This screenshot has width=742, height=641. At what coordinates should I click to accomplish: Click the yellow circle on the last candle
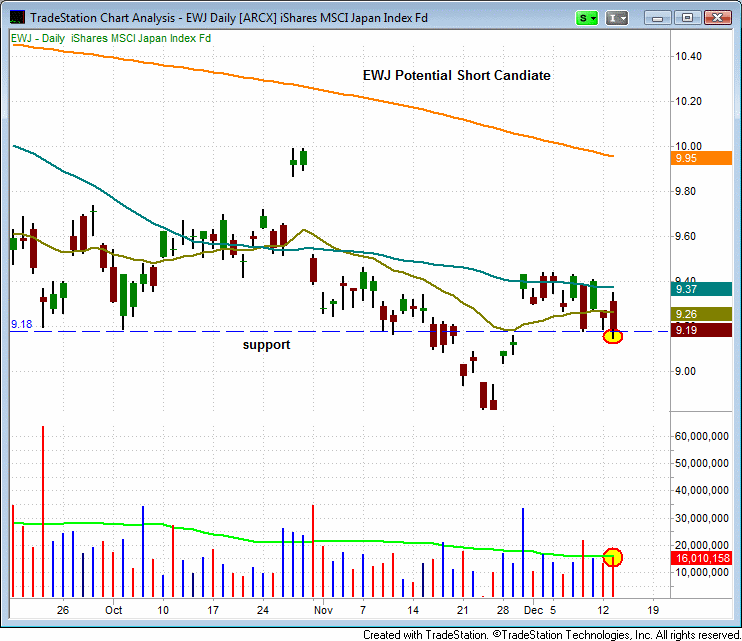[x=613, y=336]
